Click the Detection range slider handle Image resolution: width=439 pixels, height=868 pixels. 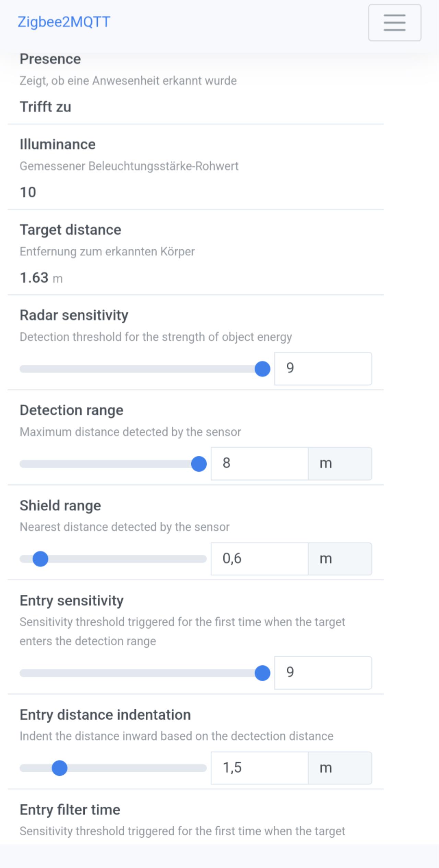199,464
